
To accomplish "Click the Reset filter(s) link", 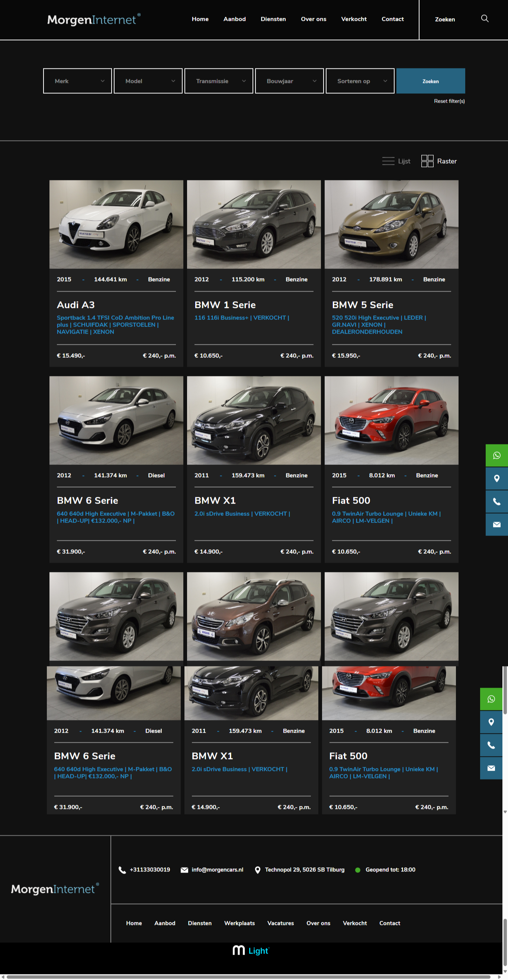I will (449, 101).
